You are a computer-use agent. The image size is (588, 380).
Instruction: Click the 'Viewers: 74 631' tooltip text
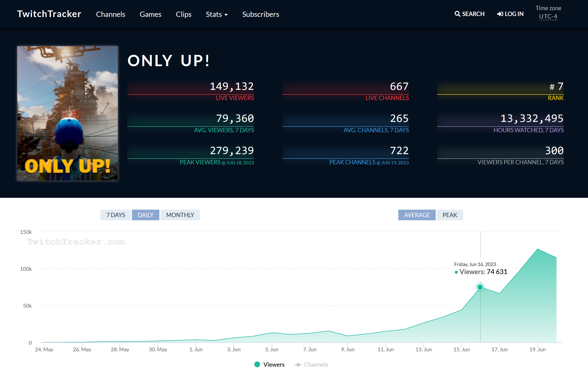pyautogui.click(x=483, y=272)
